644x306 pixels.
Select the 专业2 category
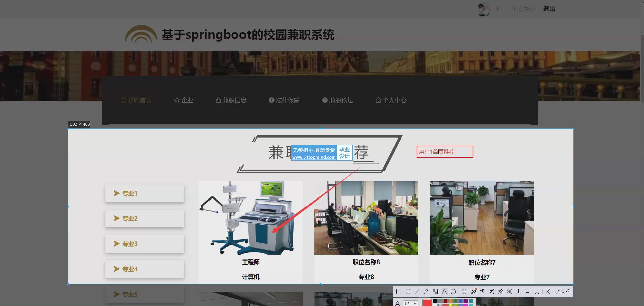(x=144, y=218)
